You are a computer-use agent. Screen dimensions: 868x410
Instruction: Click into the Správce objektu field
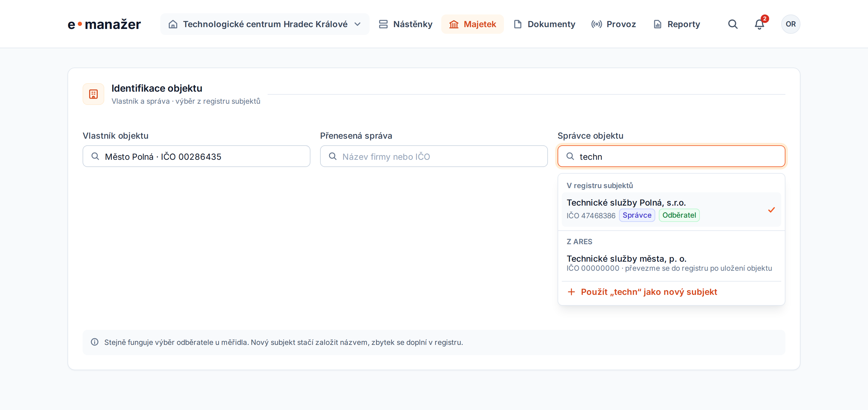671,156
